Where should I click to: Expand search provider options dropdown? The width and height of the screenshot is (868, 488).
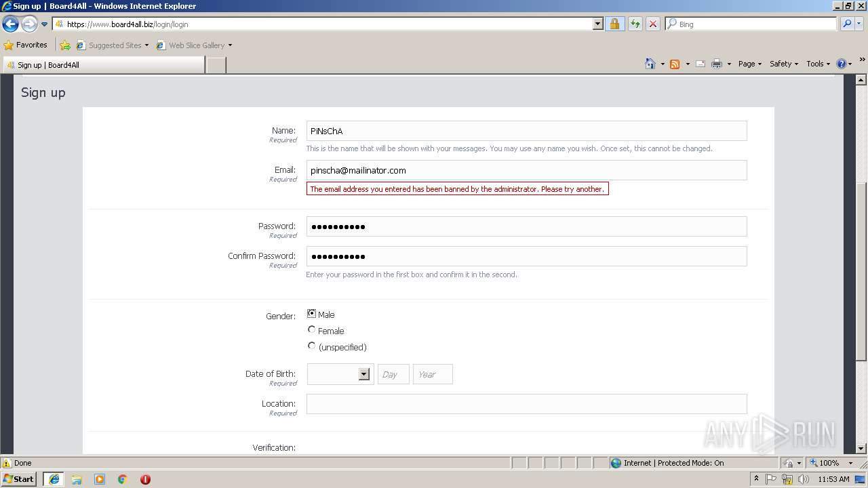tap(860, 24)
